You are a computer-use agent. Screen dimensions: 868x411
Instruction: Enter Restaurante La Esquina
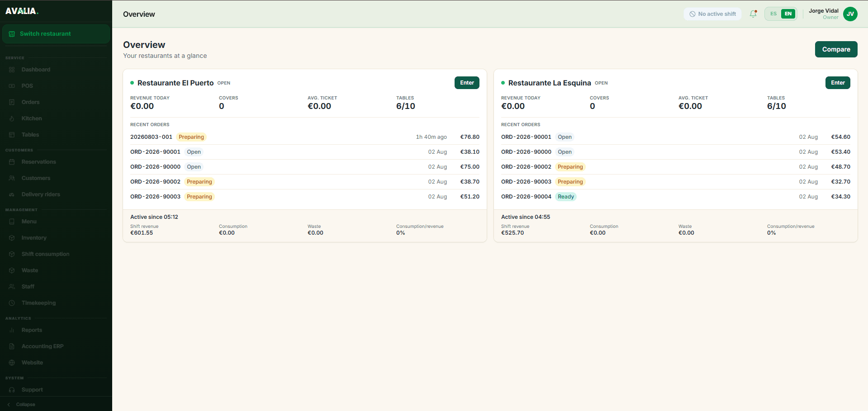coord(838,83)
